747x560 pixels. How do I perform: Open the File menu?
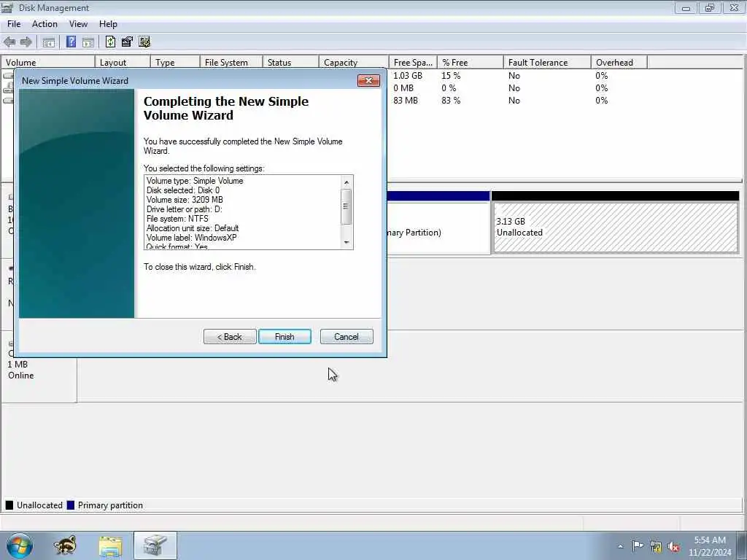click(14, 24)
